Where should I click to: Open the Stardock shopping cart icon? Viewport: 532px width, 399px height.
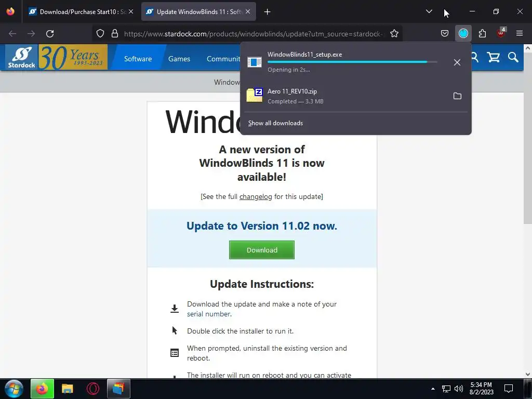(x=494, y=57)
